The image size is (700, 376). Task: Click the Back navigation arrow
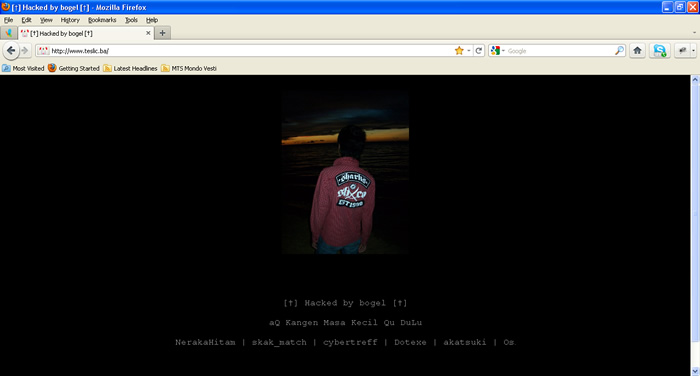[11, 50]
